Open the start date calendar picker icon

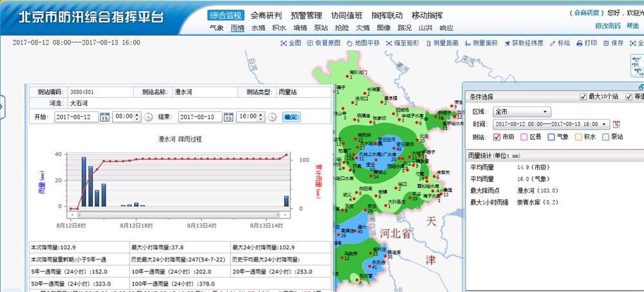pos(104,117)
